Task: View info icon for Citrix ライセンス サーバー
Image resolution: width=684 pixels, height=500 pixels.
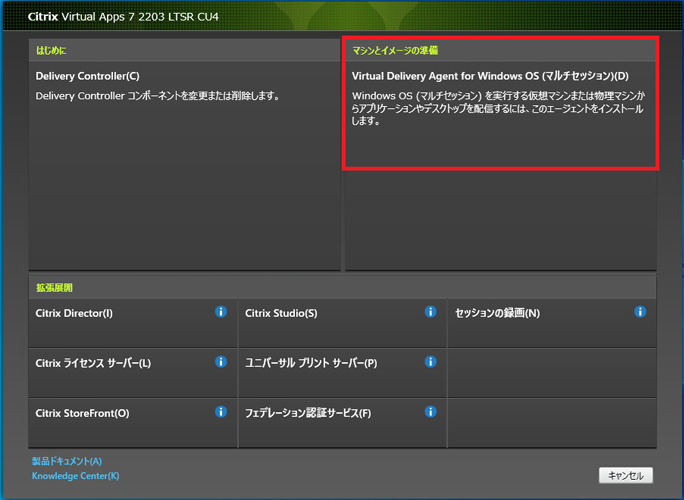Action: click(221, 362)
